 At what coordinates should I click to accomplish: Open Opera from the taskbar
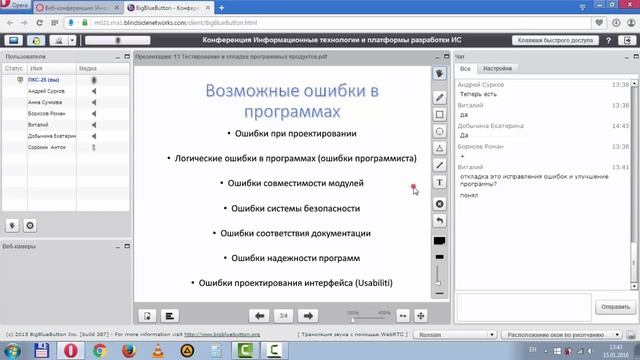point(71,351)
